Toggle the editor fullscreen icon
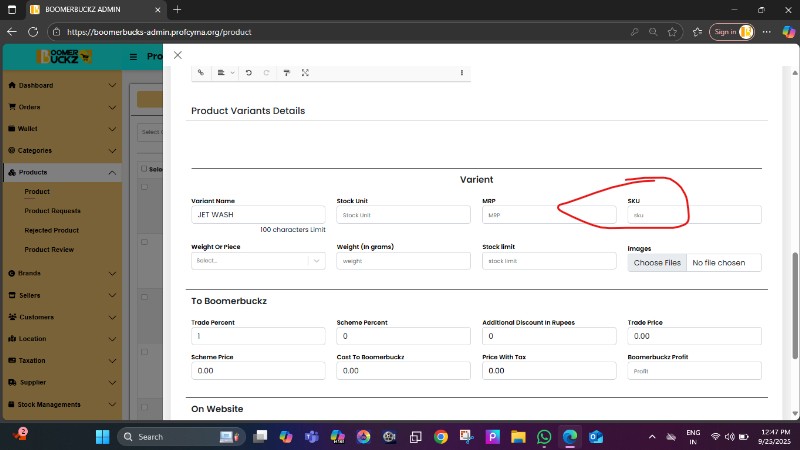Image resolution: width=800 pixels, height=450 pixels. pos(305,72)
